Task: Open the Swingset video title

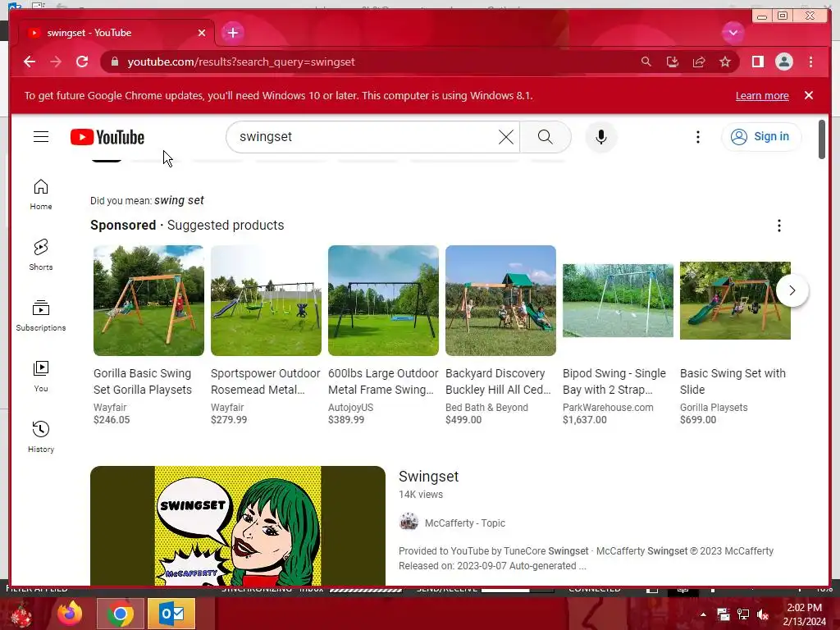Action: (x=428, y=477)
